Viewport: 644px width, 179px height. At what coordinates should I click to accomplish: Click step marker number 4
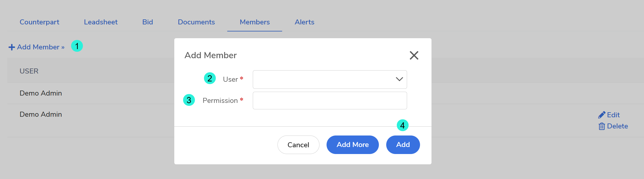[402, 126]
